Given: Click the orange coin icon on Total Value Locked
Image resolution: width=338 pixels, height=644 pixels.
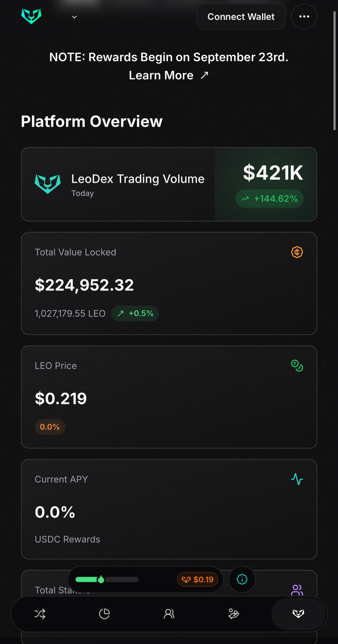Looking at the screenshot, I should pos(297,252).
